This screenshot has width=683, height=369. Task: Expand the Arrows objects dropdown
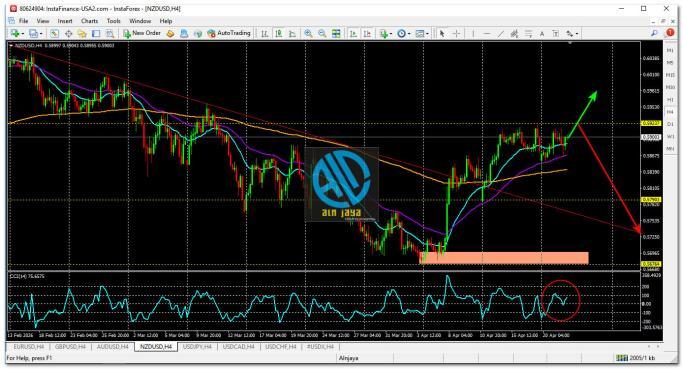coord(577,34)
